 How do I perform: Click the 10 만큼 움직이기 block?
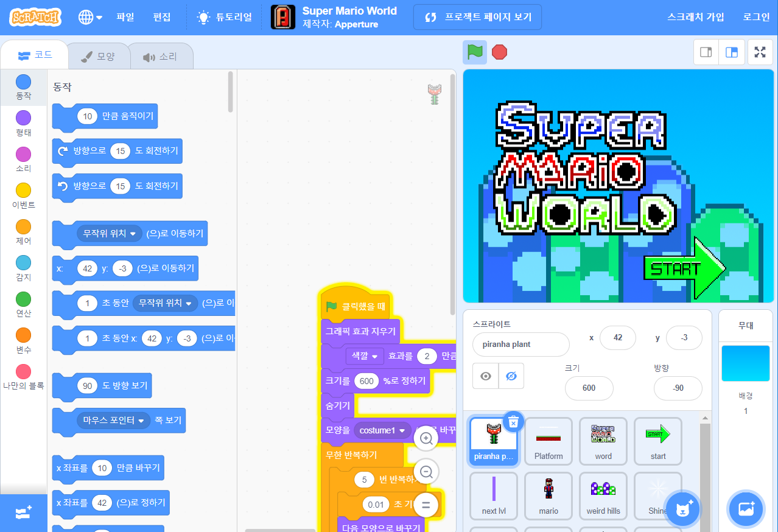pos(105,116)
